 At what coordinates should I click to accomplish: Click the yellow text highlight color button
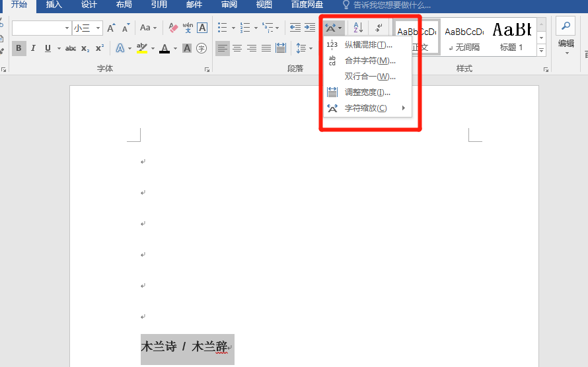coord(141,48)
